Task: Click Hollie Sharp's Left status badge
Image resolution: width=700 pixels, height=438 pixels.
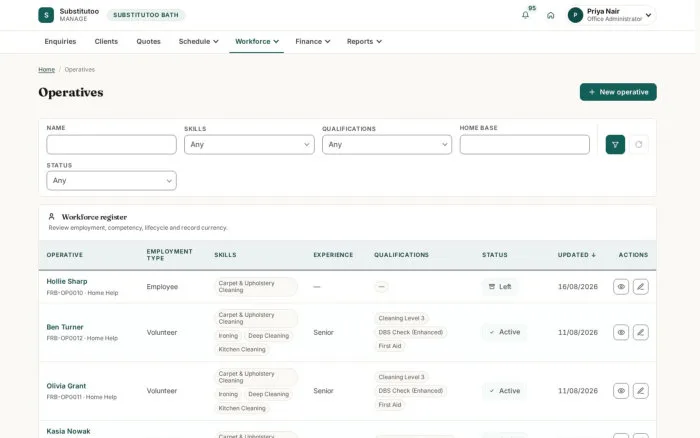Action: coord(500,287)
